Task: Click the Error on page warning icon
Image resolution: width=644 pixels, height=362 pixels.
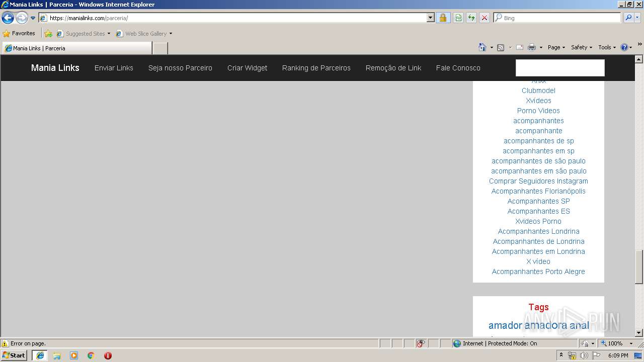Action: coord(5,343)
